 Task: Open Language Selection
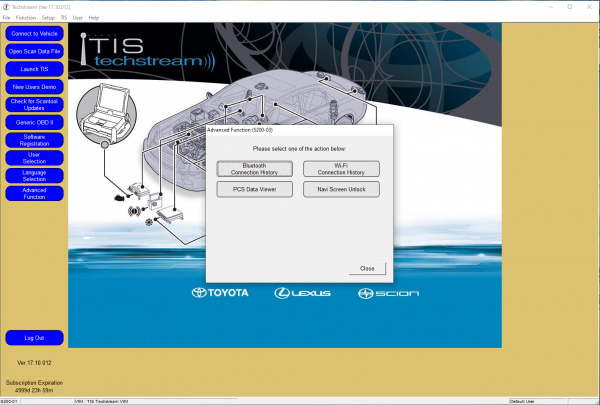[34, 176]
